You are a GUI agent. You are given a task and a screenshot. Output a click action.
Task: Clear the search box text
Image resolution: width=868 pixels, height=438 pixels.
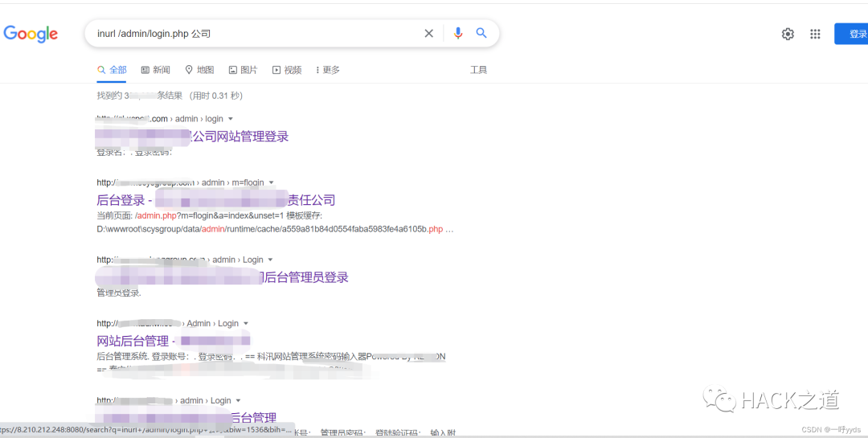[x=428, y=34]
